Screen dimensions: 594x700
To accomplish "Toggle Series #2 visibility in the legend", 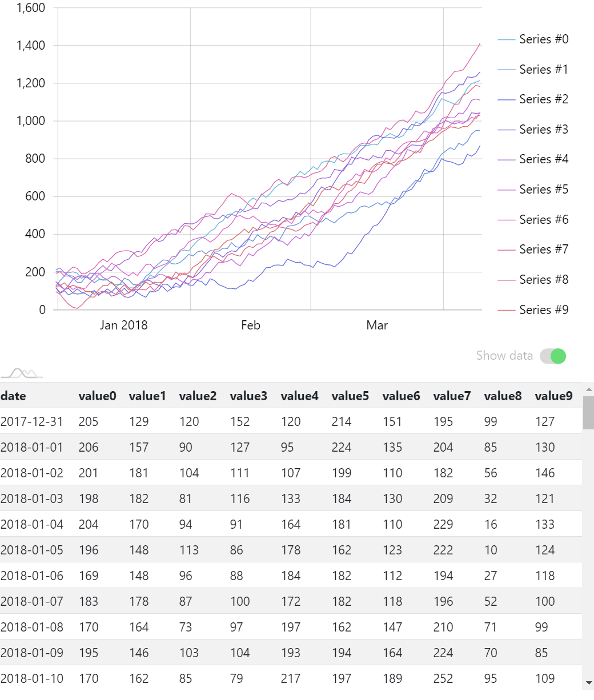I will 540,99.
